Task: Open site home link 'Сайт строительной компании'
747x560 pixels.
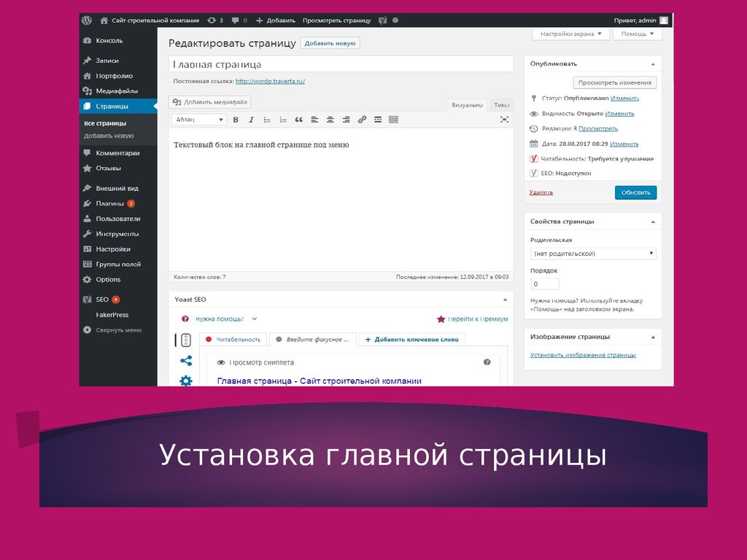Action: (150, 20)
